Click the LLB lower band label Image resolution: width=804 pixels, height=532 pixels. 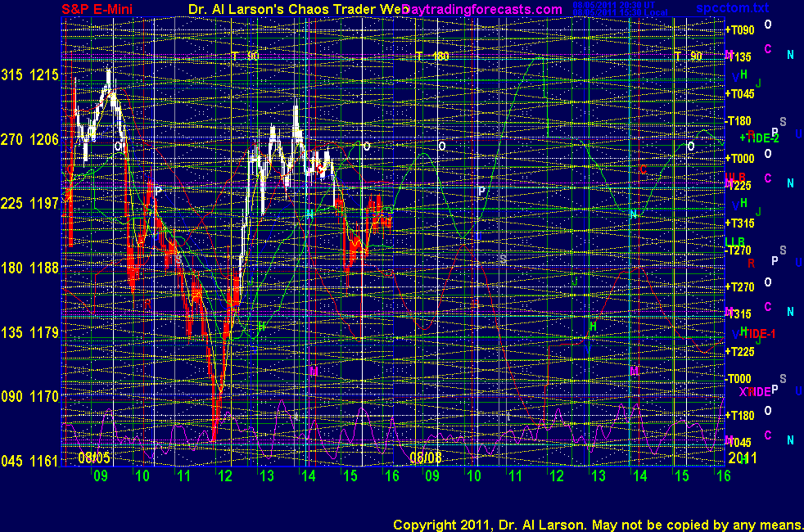click(734, 241)
